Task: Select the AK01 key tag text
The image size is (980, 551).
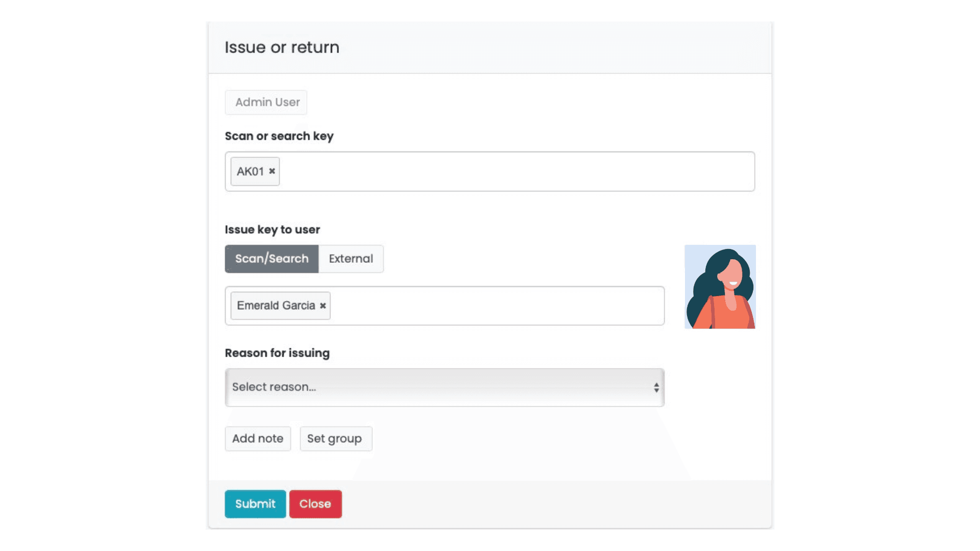Action: click(250, 171)
